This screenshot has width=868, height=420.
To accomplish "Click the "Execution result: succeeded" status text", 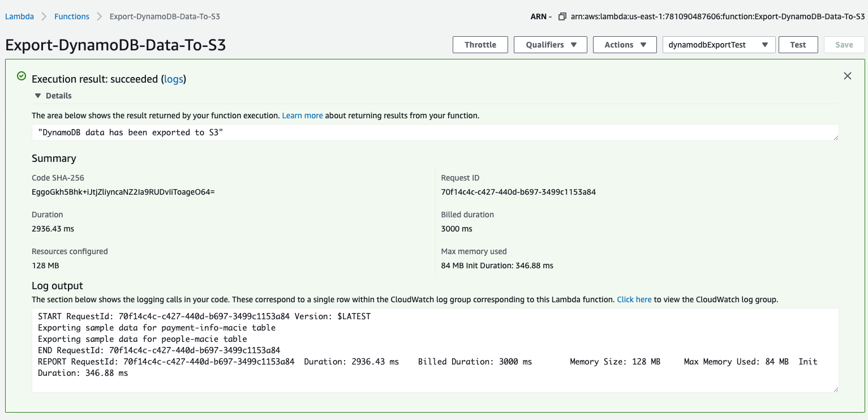I will point(95,79).
